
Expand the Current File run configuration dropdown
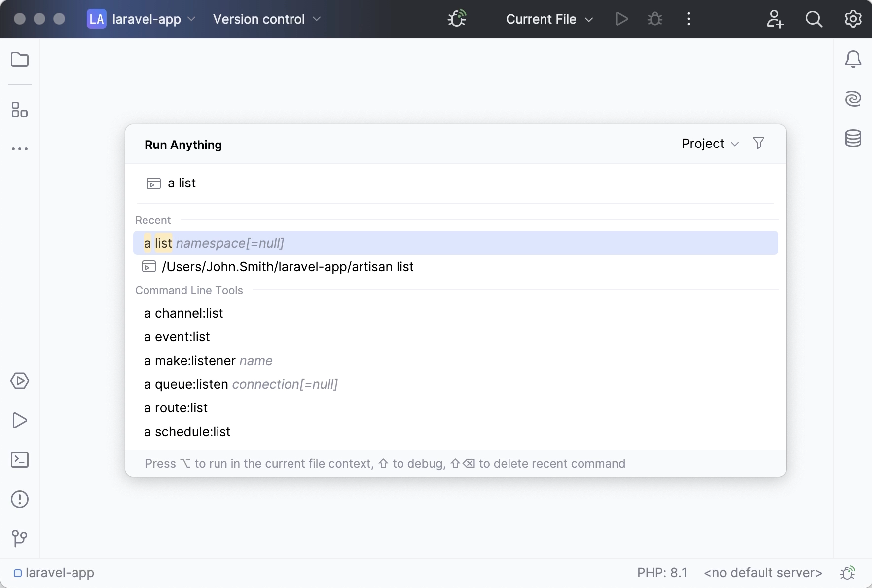(x=549, y=19)
